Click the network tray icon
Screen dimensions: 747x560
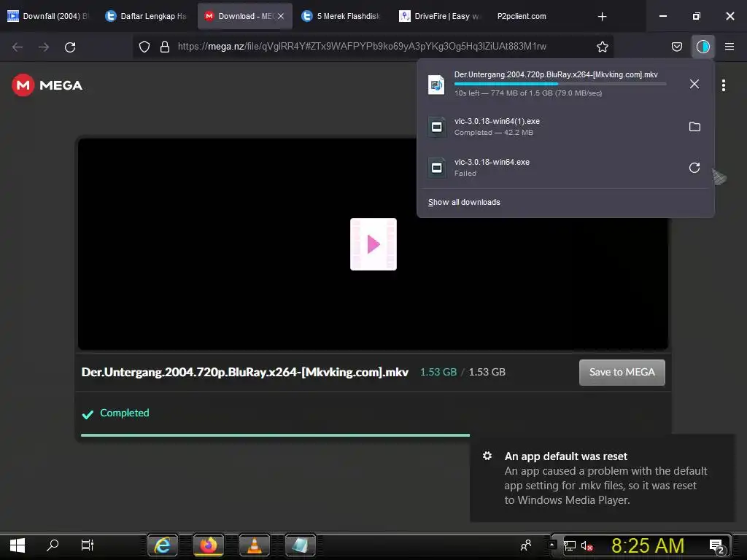point(570,545)
